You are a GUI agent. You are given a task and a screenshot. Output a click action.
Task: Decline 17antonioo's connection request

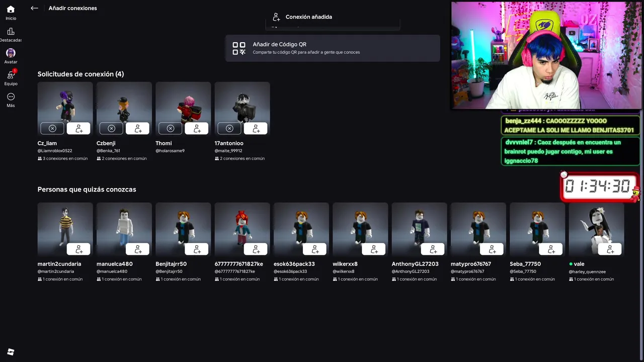tap(229, 128)
